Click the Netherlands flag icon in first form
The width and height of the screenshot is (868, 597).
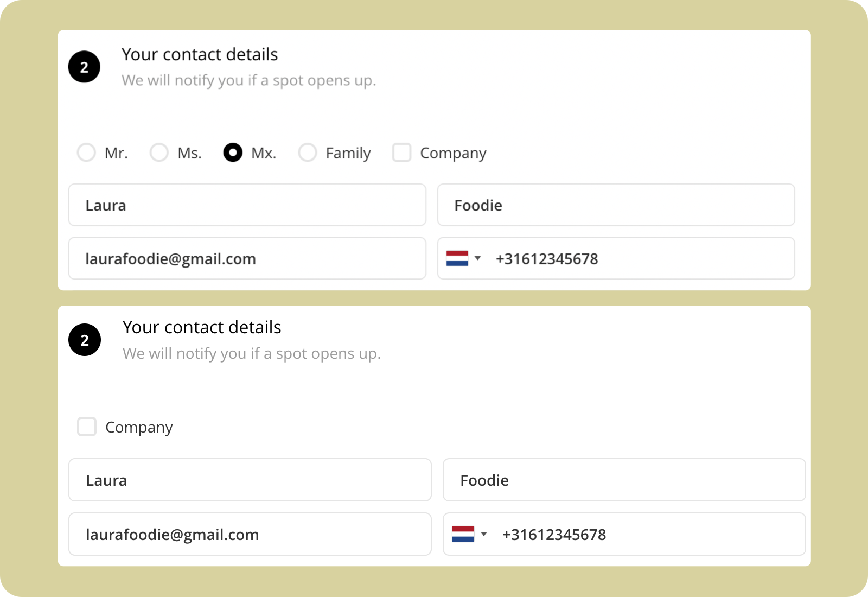click(457, 258)
